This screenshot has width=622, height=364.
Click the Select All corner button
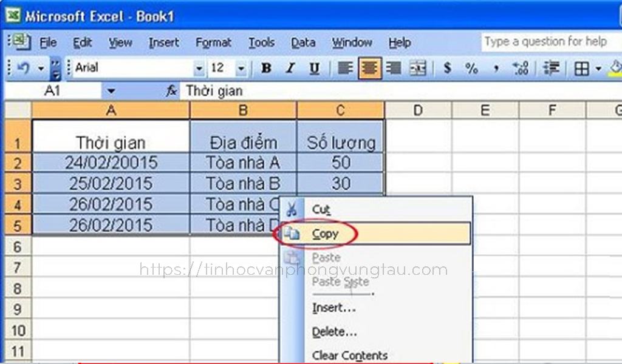[x=18, y=110]
